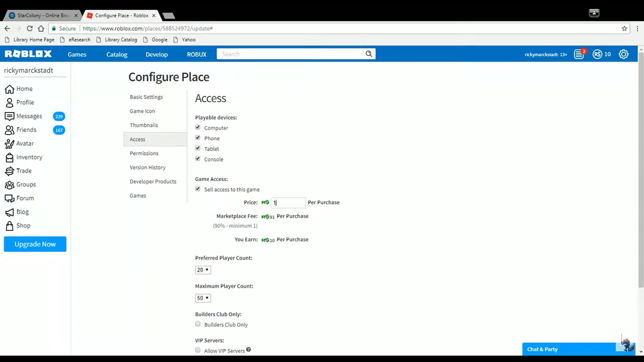Click the Yahoo bookmark
Image resolution: width=644 pixels, height=362 pixels.
click(184, 40)
